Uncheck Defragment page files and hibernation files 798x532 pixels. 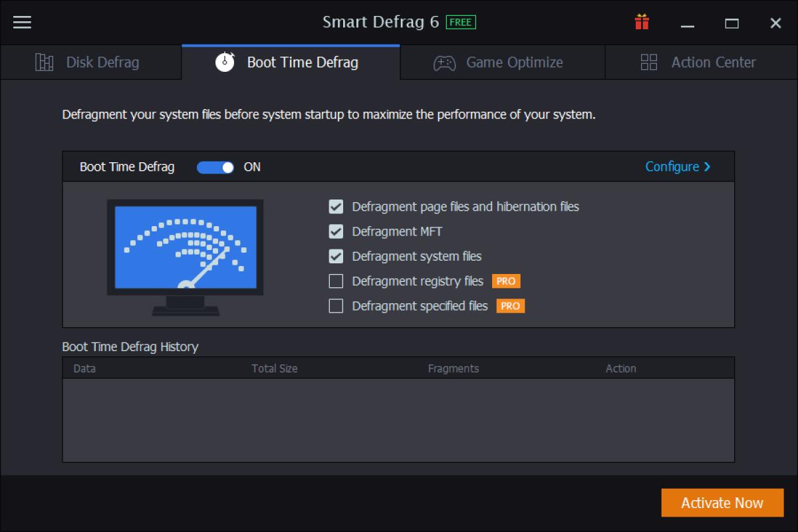336,207
